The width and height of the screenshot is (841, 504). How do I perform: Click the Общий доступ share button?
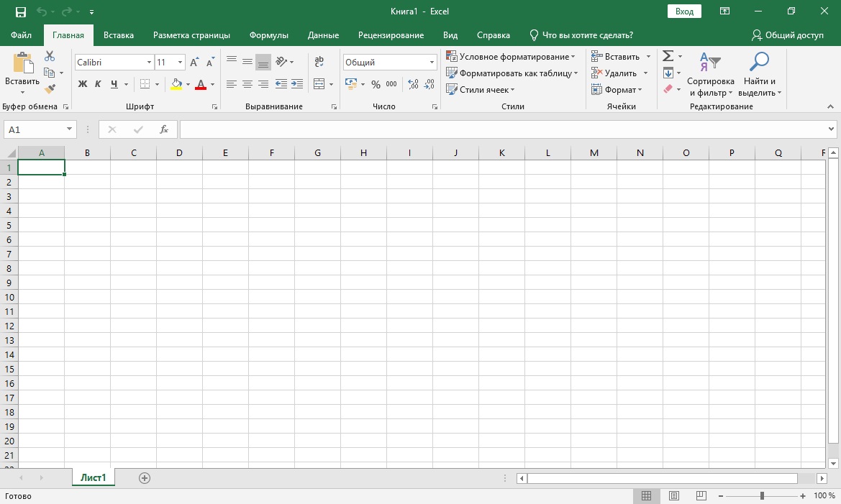pos(787,35)
